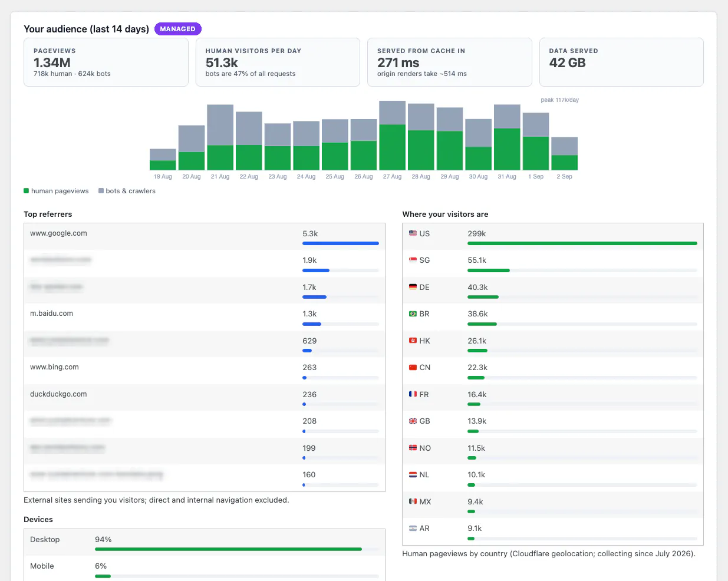Open the Human visitors per day card

click(x=278, y=62)
